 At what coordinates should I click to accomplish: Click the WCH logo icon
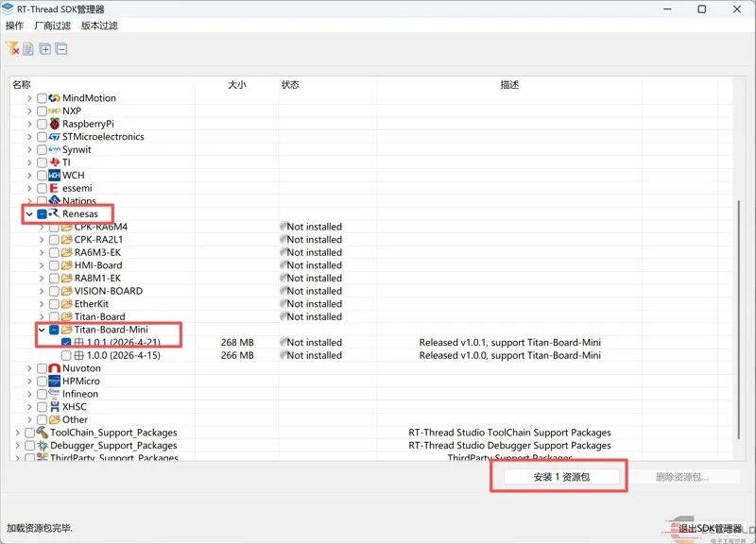click(55, 176)
